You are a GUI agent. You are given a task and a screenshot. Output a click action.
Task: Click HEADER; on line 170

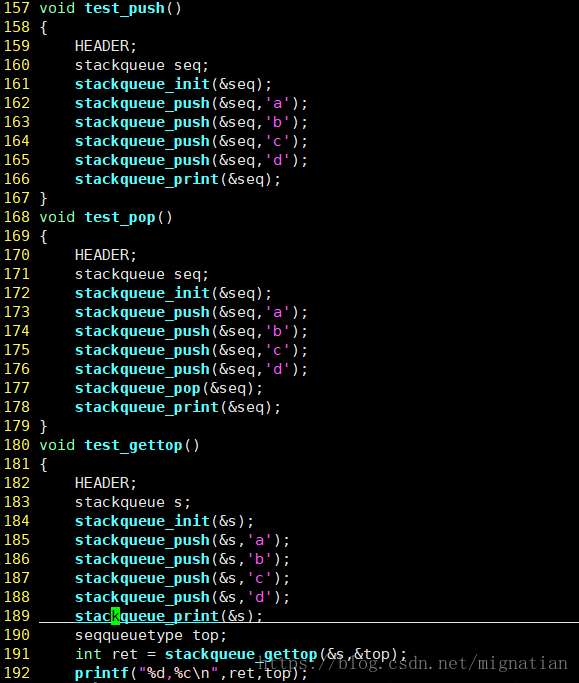pyautogui.click(x=105, y=255)
